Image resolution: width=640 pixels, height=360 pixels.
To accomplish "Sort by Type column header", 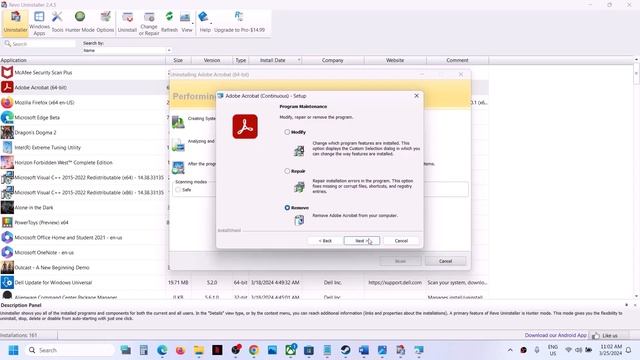I will tap(241, 60).
